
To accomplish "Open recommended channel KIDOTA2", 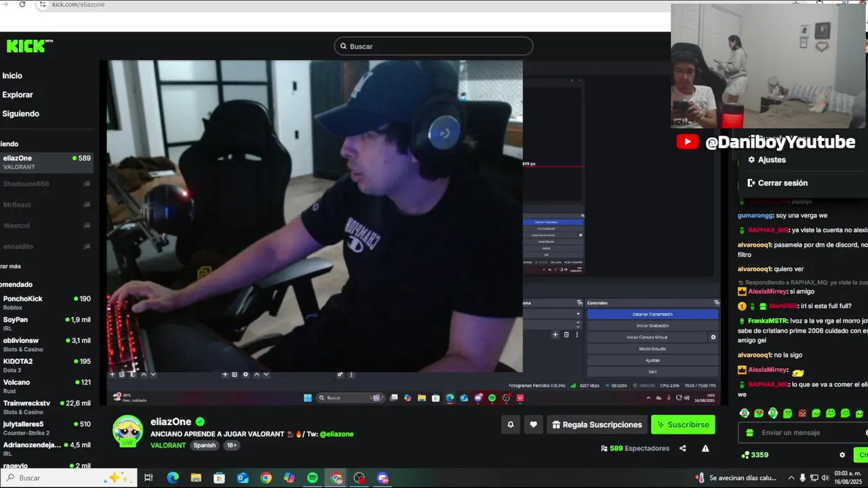I will pos(46,365).
